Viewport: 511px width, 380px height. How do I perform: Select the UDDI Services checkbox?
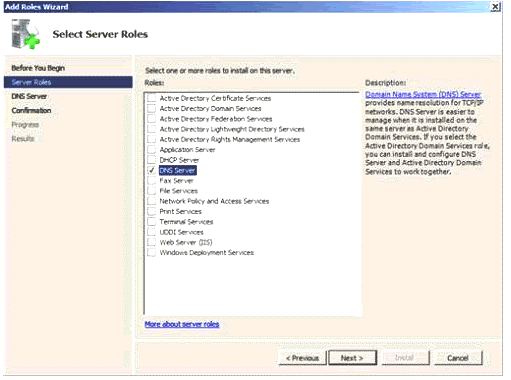[151, 232]
